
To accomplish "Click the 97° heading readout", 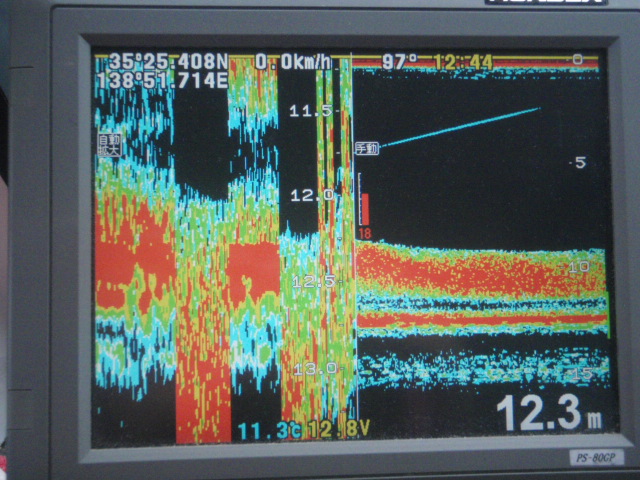I will [x=400, y=62].
